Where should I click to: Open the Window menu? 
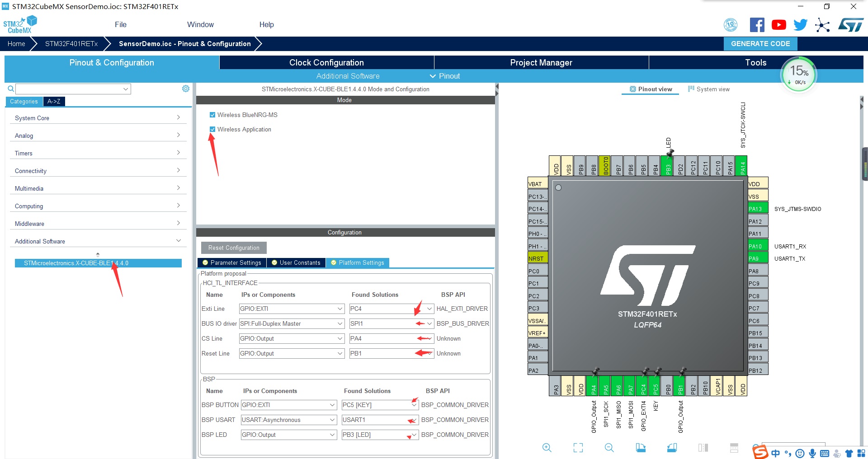[x=200, y=24]
